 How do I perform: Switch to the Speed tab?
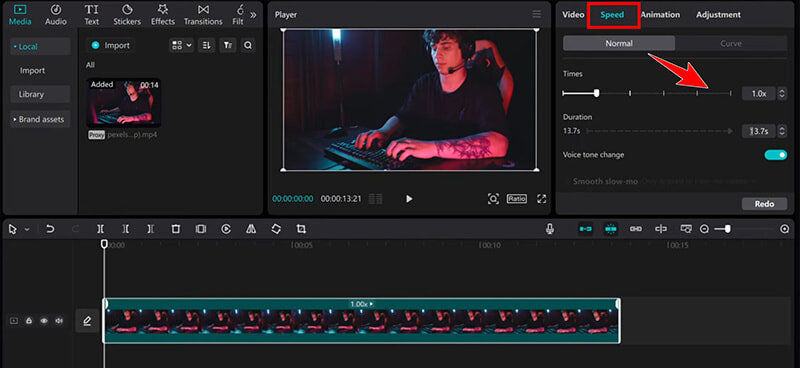612,15
